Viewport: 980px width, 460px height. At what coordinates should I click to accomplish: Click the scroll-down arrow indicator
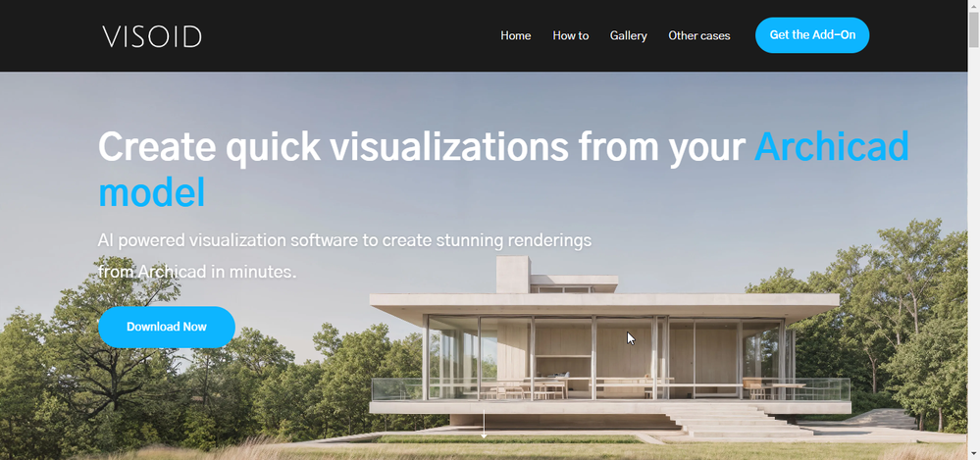[484, 424]
